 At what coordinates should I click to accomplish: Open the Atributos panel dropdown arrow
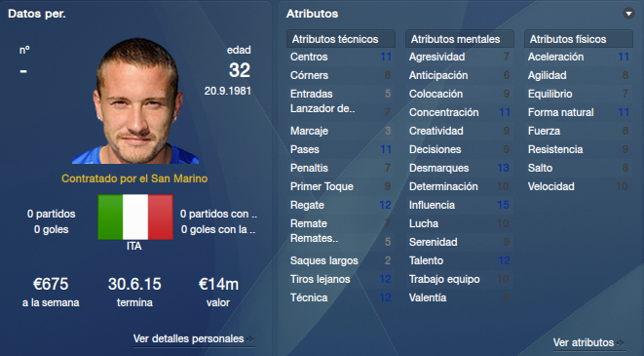(628, 14)
